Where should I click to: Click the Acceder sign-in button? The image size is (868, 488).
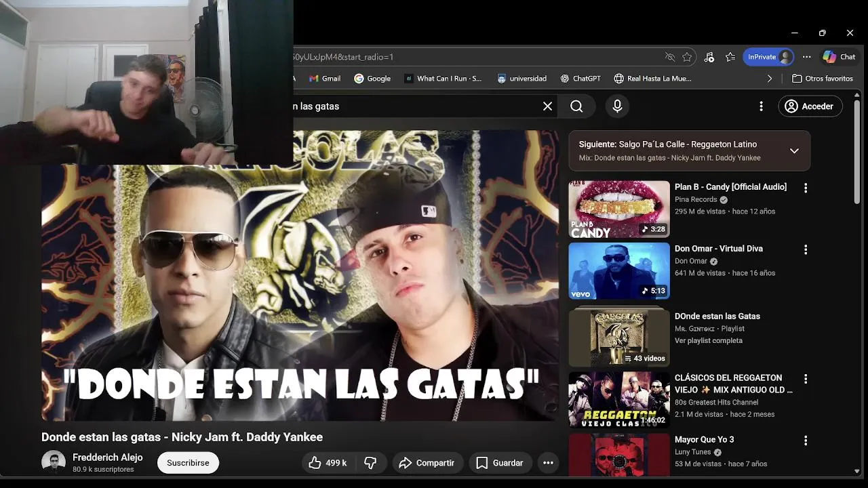tap(810, 106)
